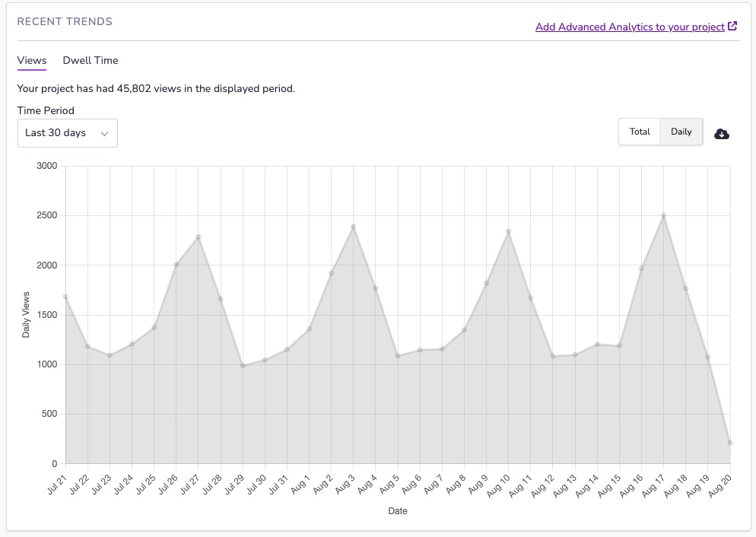Click the 500 y-axis label
This screenshot has width=756, height=537.
49,414
